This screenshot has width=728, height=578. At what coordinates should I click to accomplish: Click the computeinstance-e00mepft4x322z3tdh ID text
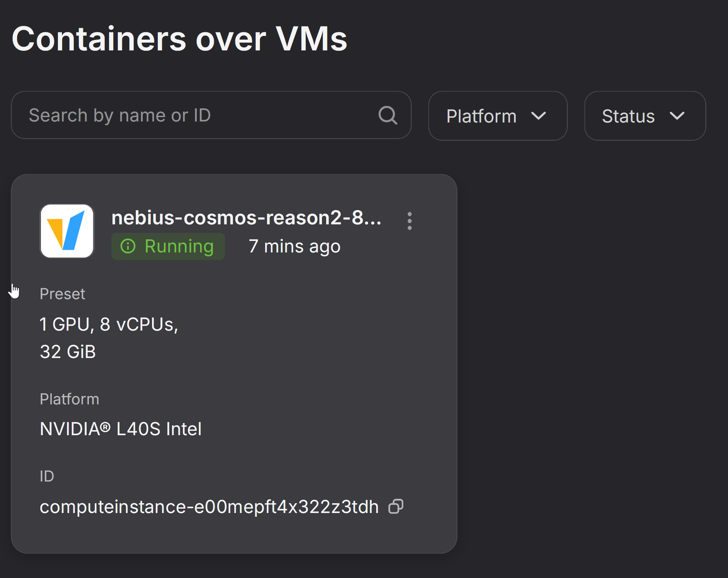pos(209,507)
